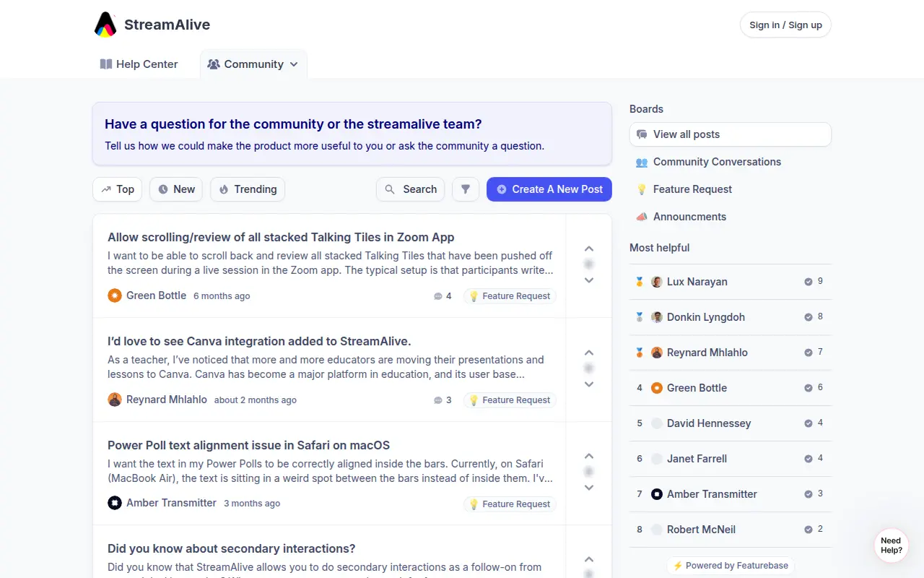Downvote the Talking Tiles Zoom App post

coord(589,280)
